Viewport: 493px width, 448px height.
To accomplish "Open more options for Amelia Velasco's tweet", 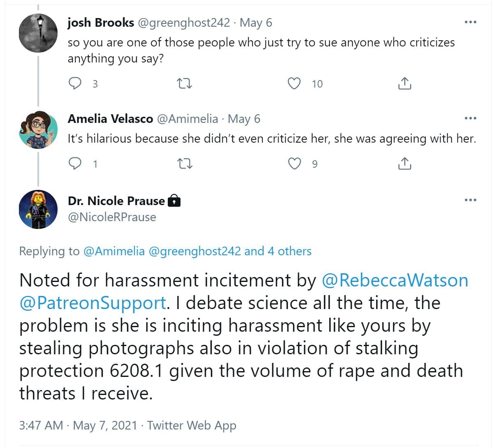I will [470, 118].
